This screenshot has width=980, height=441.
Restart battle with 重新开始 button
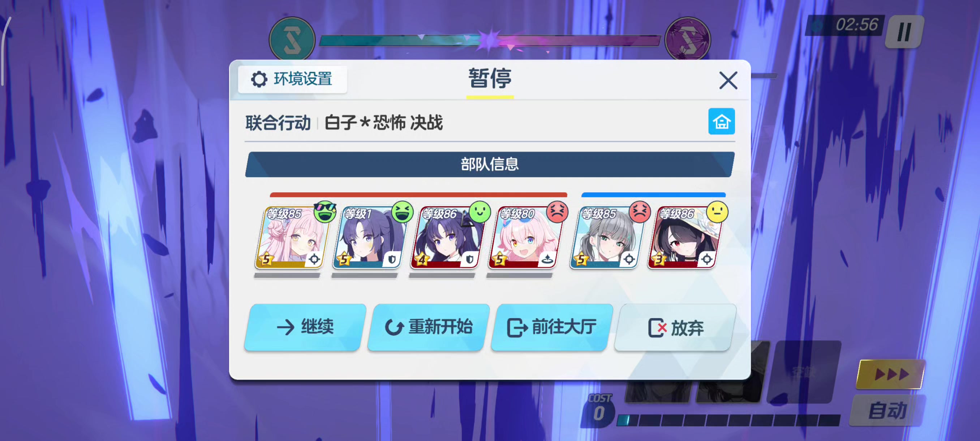click(429, 327)
